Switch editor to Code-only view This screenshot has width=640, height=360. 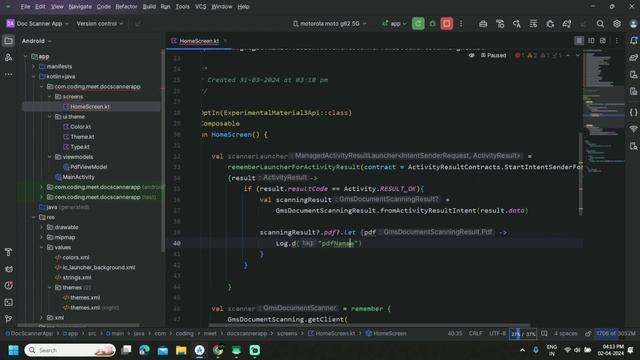point(579,41)
